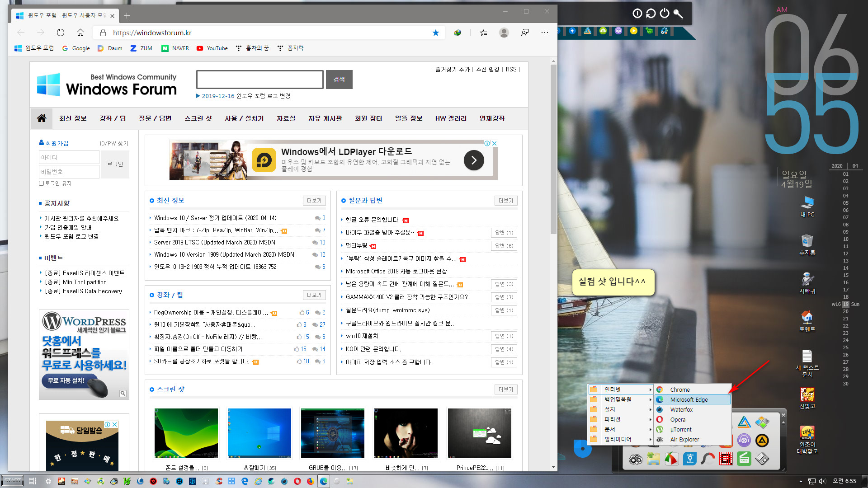Click the blue favorite star in address bar
Screen dimensions: 868x488
[x=436, y=33]
